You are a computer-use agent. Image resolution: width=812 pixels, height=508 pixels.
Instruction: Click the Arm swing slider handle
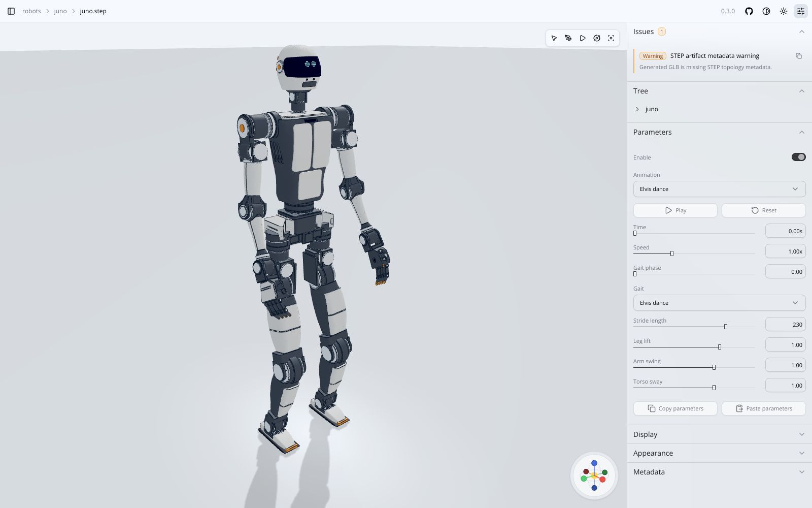(x=714, y=367)
